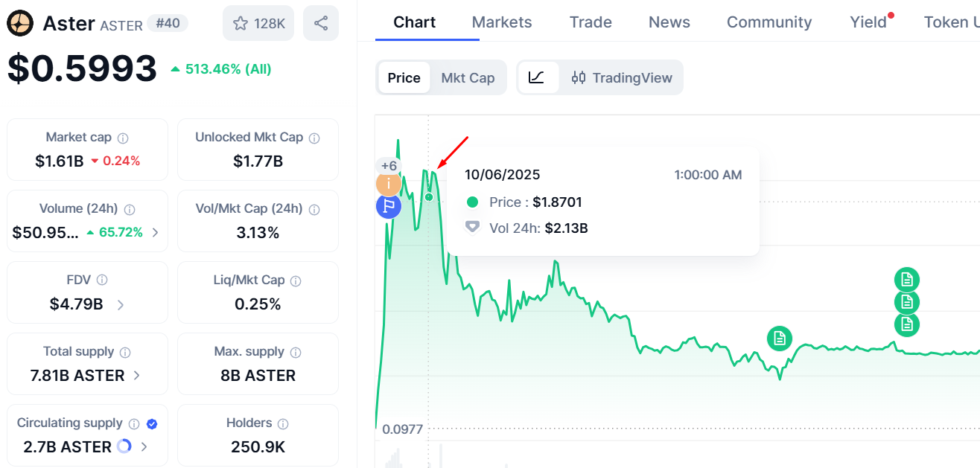Select the line chart icon
980x468 pixels.
[538, 77]
